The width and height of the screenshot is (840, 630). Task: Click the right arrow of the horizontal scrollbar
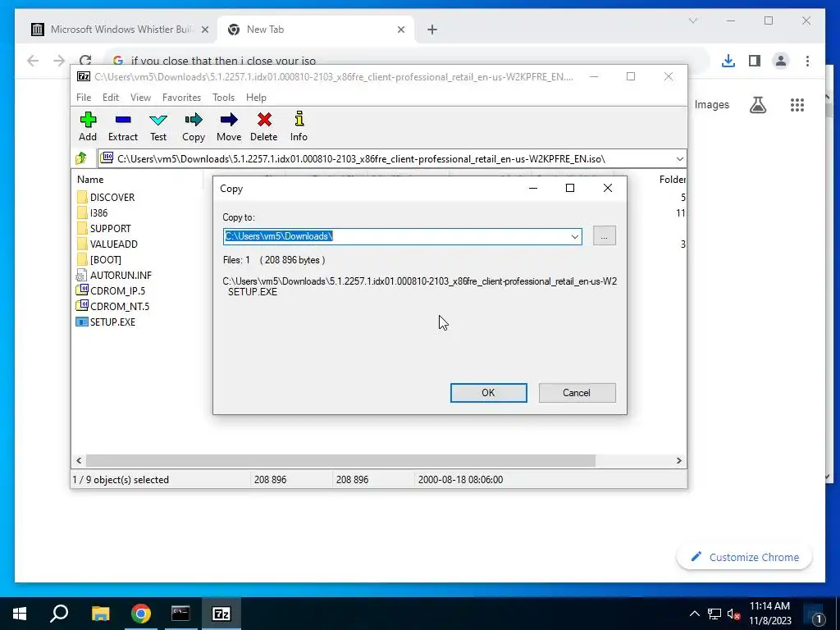(679, 460)
